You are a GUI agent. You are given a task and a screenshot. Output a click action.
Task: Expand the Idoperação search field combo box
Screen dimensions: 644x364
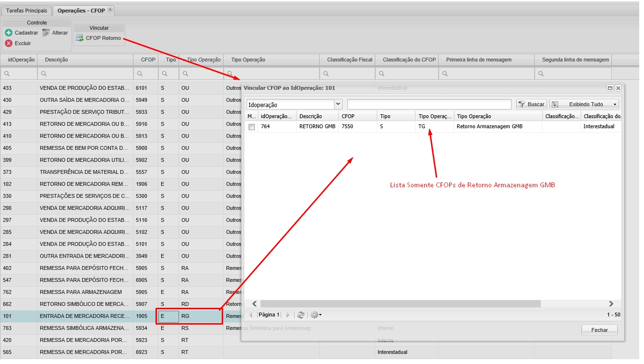pos(338,104)
